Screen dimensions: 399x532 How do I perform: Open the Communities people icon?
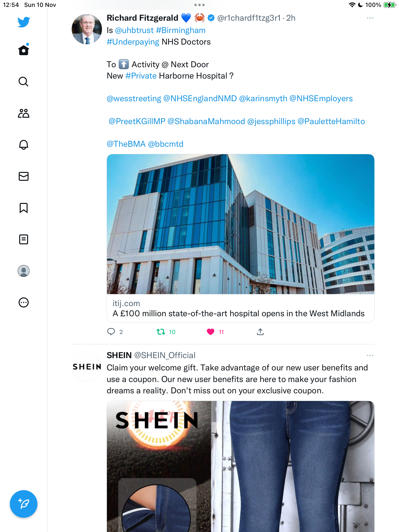(24, 113)
